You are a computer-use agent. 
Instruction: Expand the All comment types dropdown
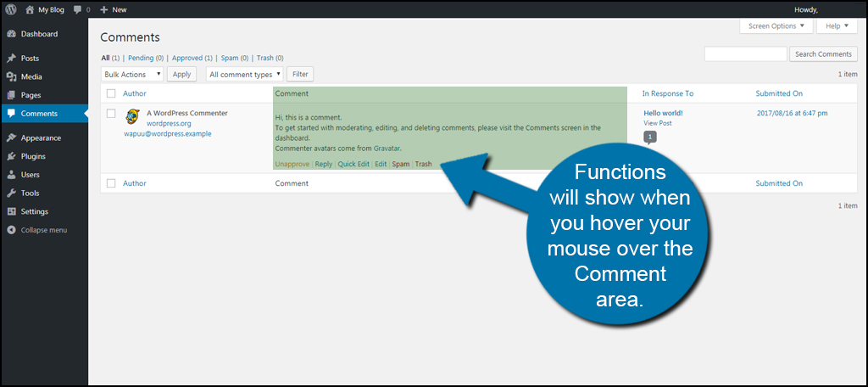245,75
